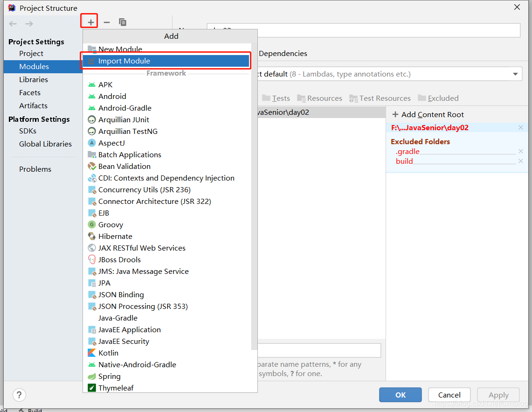Select Native-Android-Gradle framework
This screenshot has width=532, height=412.
pos(167,364)
